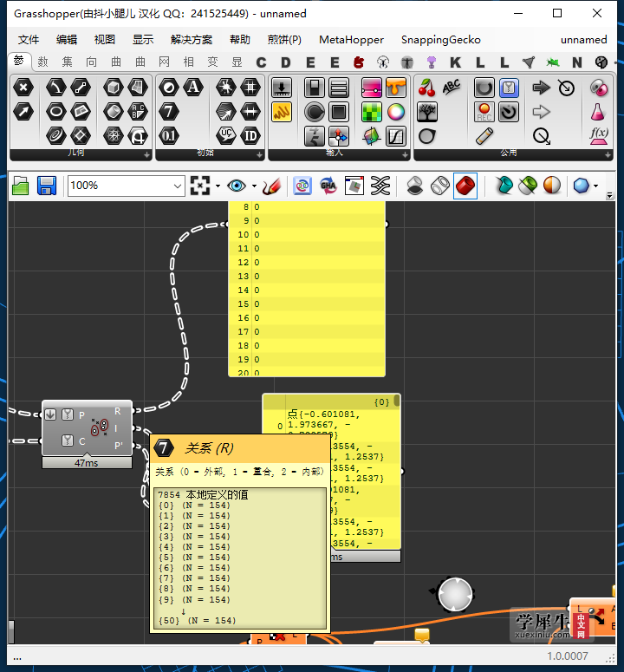Image resolution: width=624 pixels, height=672 pixels.
Task: Open the zoom extents dropdown arrow
Action: coord(218,186)
